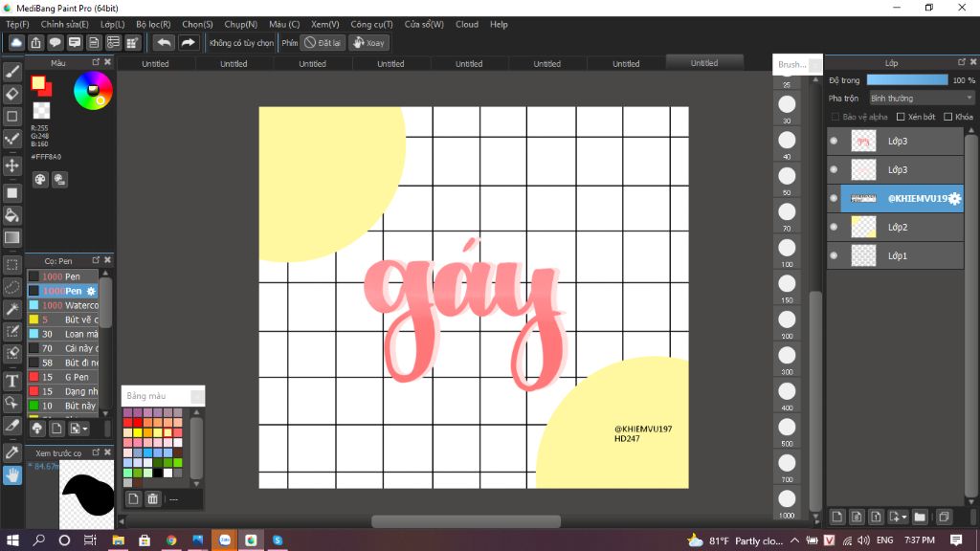This screenshot has height=551, width=980.
Task: Click the Redo arrow in the toolbar
Action: tap(188, 42)
